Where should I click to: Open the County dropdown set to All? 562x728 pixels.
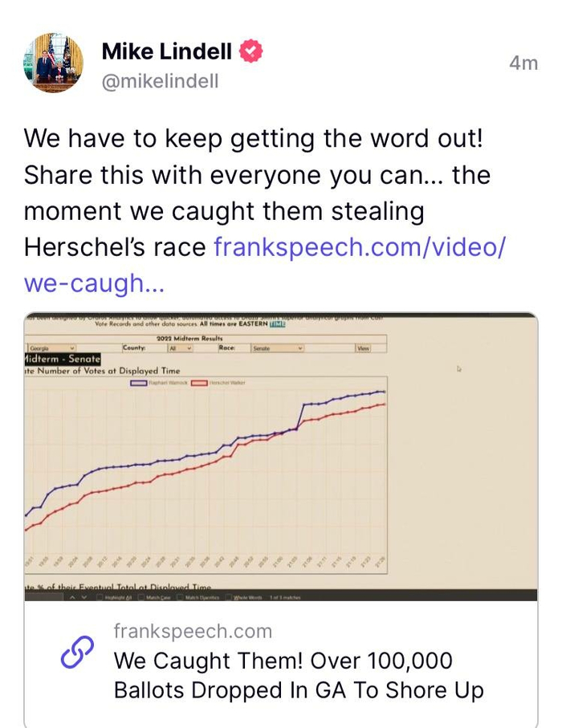[179, 348]
